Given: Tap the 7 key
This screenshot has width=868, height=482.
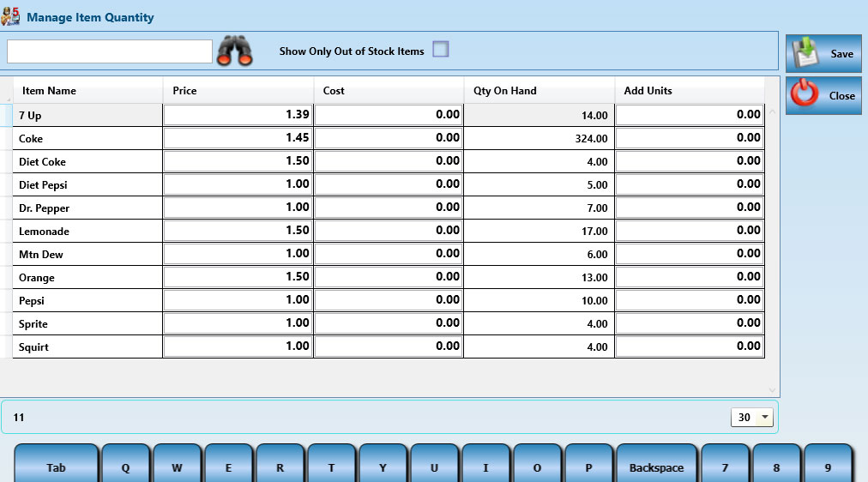Looking at the screenshot, I should pos(725,464).
